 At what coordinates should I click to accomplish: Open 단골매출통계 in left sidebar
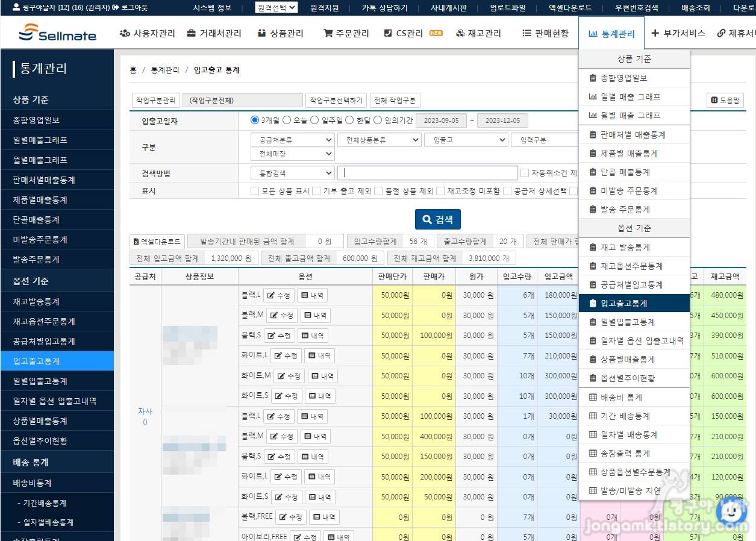point(57,219)
